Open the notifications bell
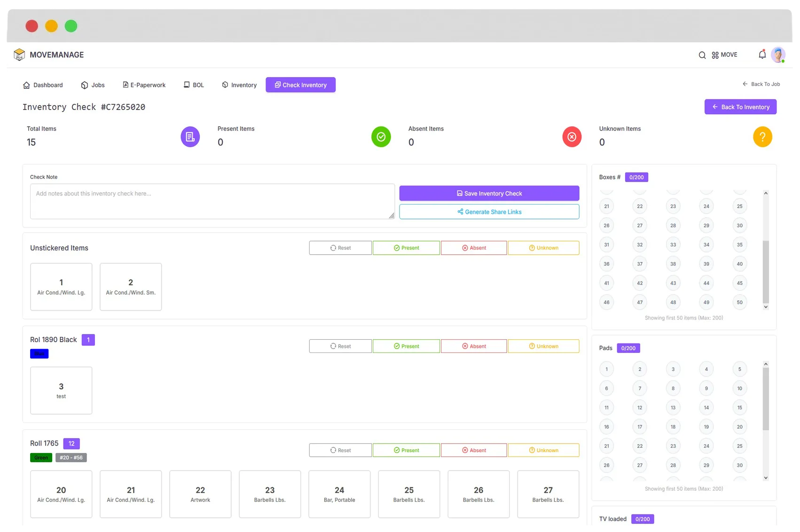The height and width of the screenshot is (532, 800). pyautogui.click(x=762, y=55)
